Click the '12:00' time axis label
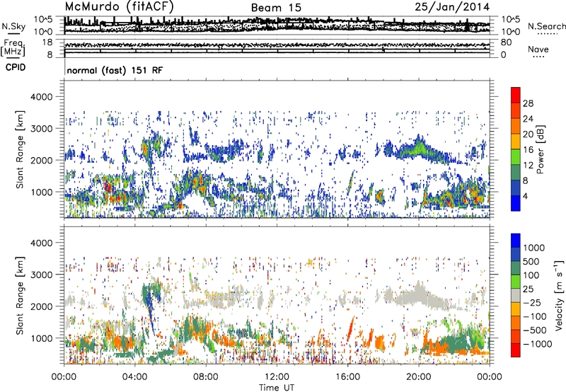The height and width of the screenshot is (392, 566). pos(277,377)
